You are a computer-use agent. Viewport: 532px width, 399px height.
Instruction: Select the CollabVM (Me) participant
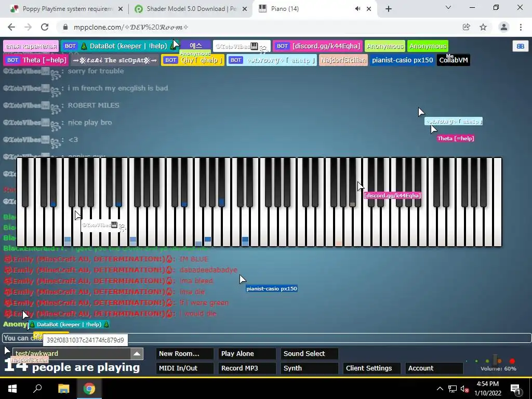pyautogui.click(x=453, y=60)
